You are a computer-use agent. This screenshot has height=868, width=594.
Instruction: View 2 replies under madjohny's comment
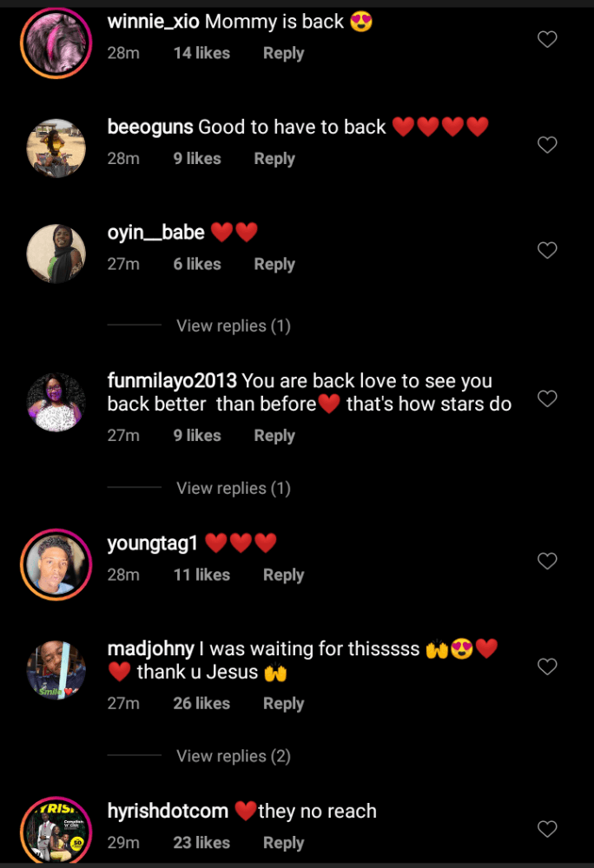click(x=233, y=756)
